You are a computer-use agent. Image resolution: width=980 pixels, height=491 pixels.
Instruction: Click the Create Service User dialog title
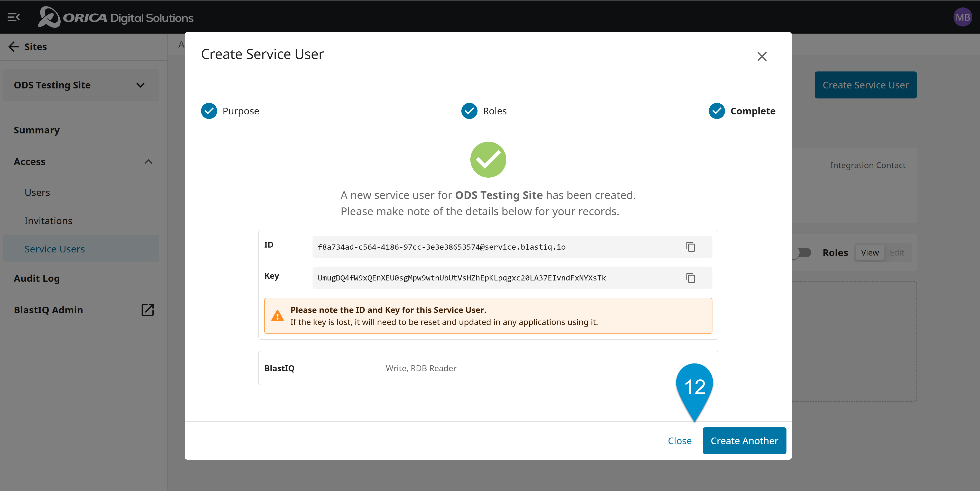(x=262, y=54)
